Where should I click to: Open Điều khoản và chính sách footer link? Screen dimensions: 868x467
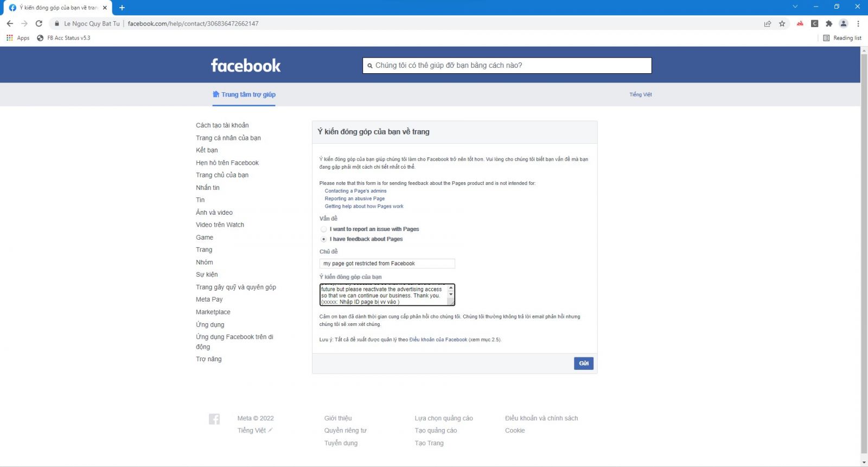[x=541, y=418]
